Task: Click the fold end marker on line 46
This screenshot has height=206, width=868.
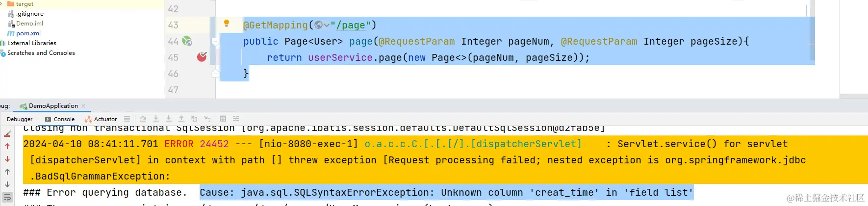Action: [x=215, y=74]
